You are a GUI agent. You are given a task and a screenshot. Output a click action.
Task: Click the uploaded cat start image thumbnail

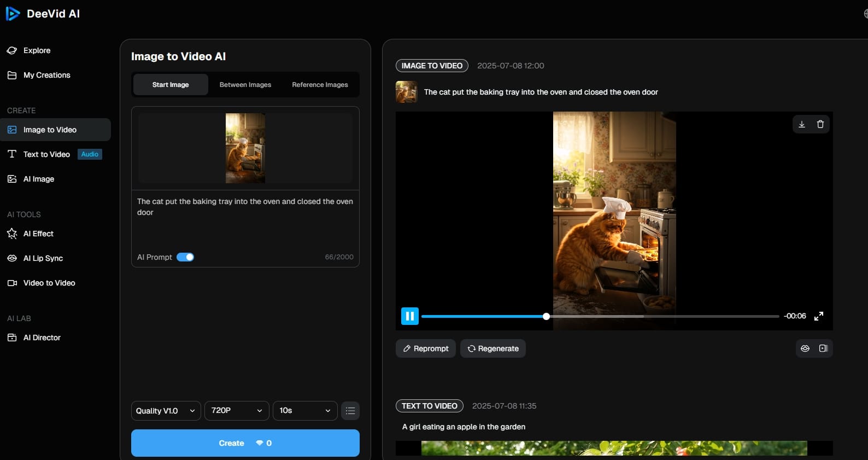click(245, 148)
